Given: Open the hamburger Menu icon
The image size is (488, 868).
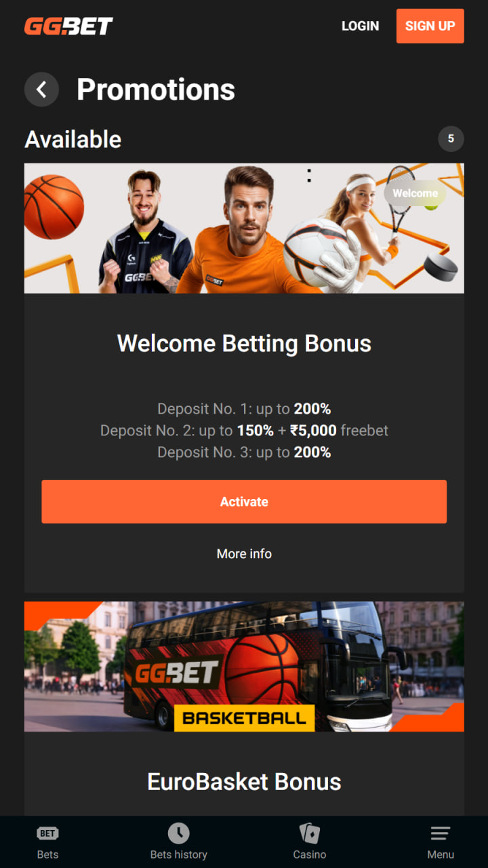Looking at the screenshot, I should (x=441, y=833).
